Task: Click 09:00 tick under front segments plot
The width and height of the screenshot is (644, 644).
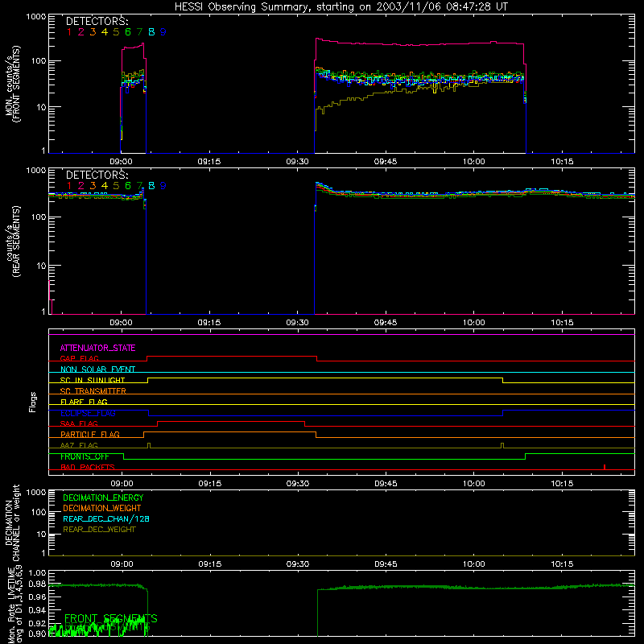Action: point(121,162)
